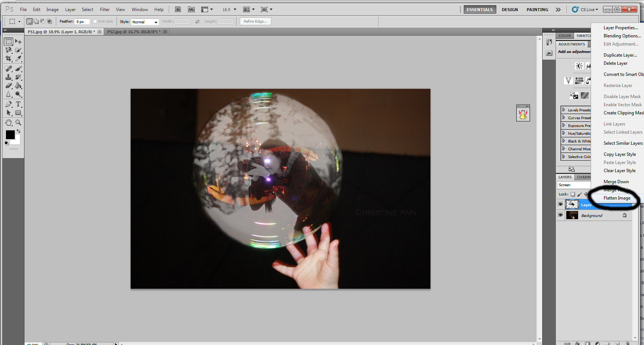Add a Vibrance adjustment
Screen dimensions: 644x345
coord(568,80)
